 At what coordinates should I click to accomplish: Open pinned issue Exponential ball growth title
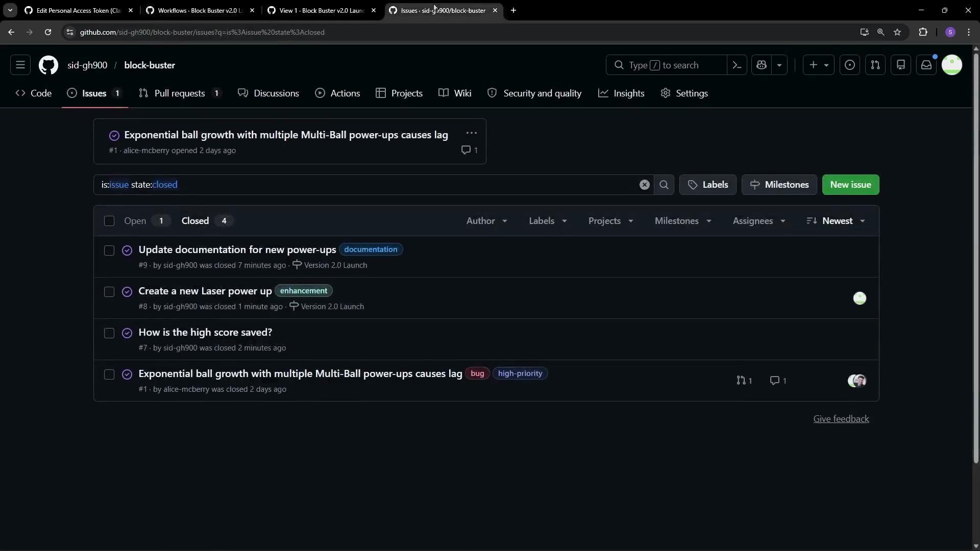tap(286, 135)
